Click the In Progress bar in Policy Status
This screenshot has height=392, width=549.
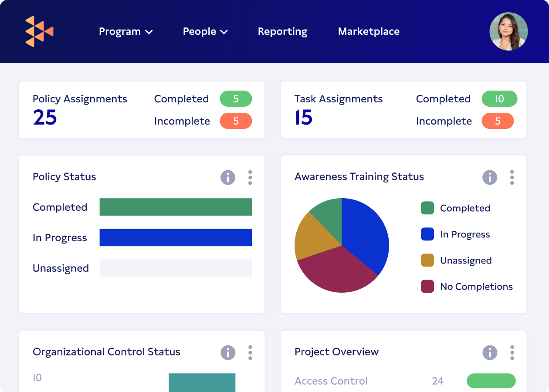click(x=176, y=237)
